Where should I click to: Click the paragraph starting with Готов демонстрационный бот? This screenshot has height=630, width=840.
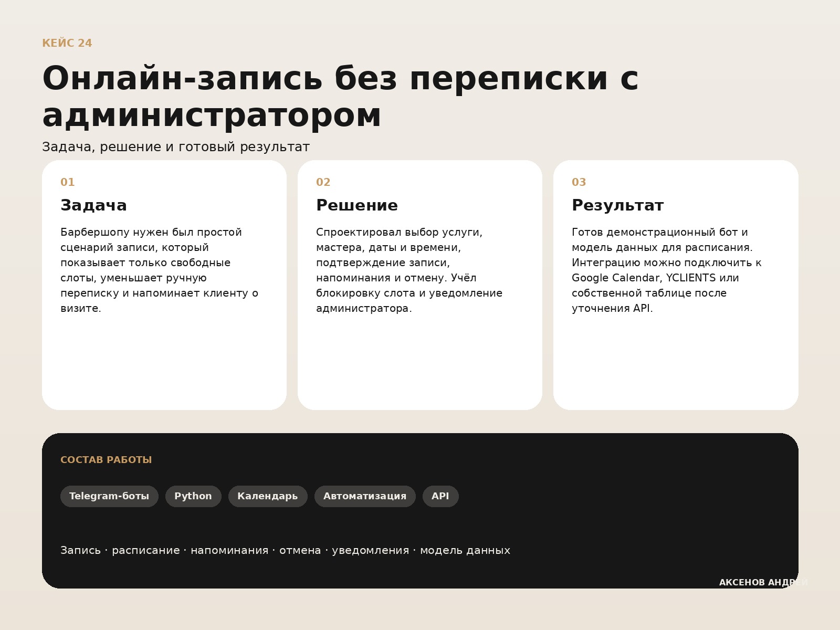pos(667,270)
